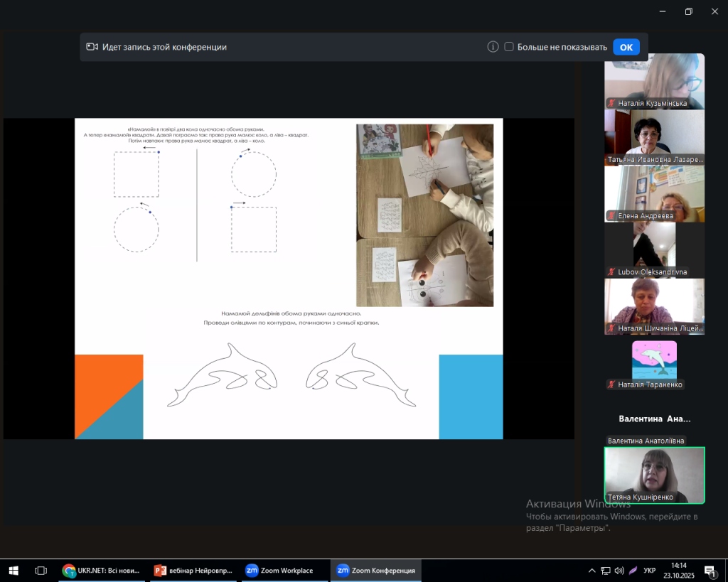The width and height of the screenshot is (728, 582).
Task: Open the Windows Start menu
Action: (x=14, y=571)
